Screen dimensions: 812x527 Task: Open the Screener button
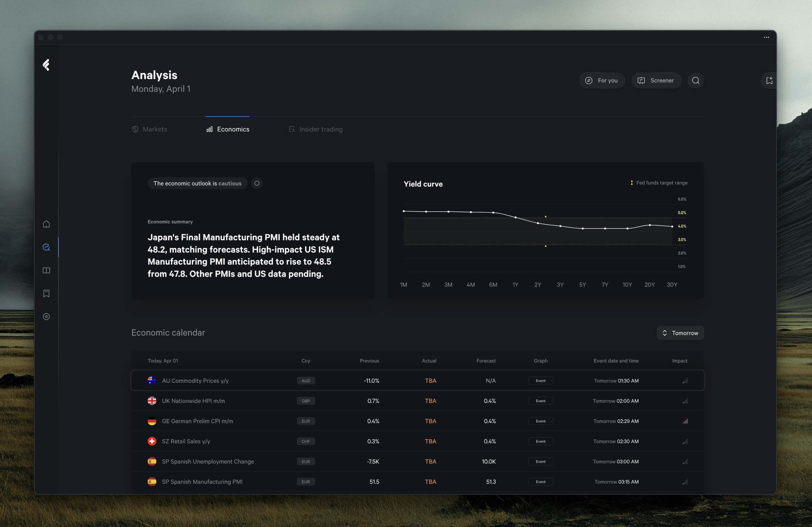pyautogui.click(x=656, y=81)
